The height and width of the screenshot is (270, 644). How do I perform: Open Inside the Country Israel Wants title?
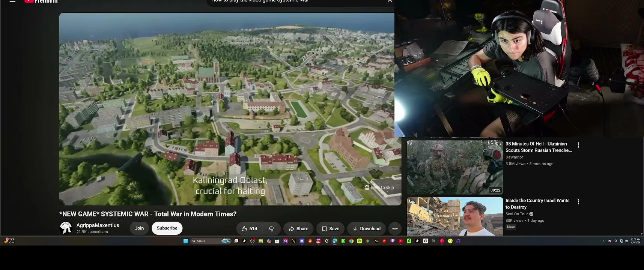click(537, 204)
